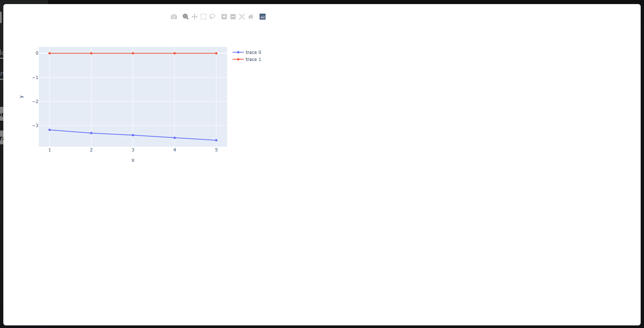
Task: Click y-axis tick label −3
Action: click(x=35, y=126)
